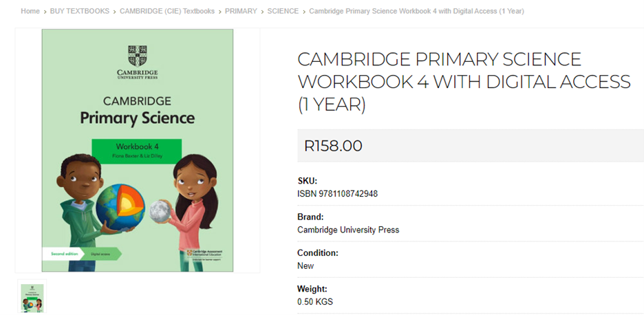Click the Cambridge Assessment logo on cover
644x315 pixels.
pyautogui.click(x=208, y=254)
